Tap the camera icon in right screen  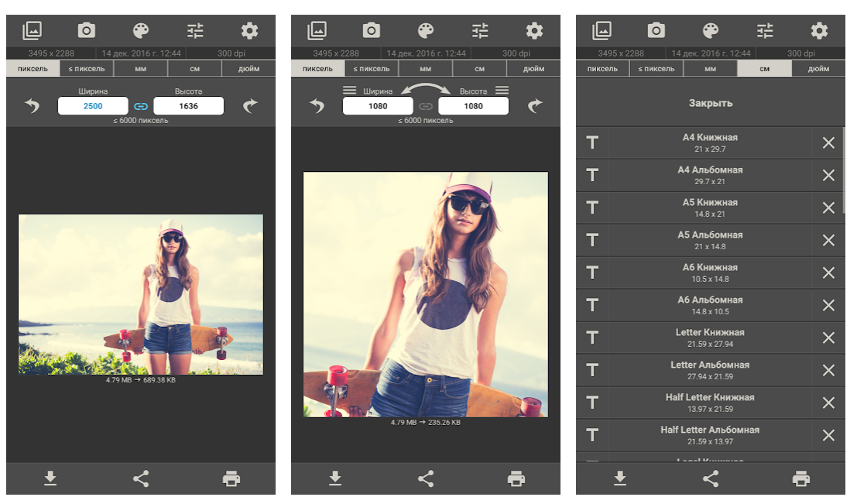656,30
